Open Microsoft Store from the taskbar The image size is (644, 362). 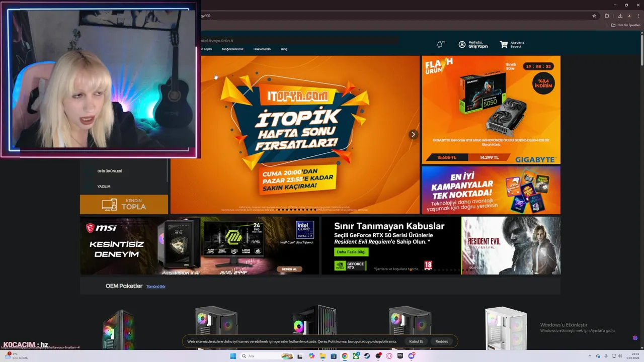[x=334, y=356]
